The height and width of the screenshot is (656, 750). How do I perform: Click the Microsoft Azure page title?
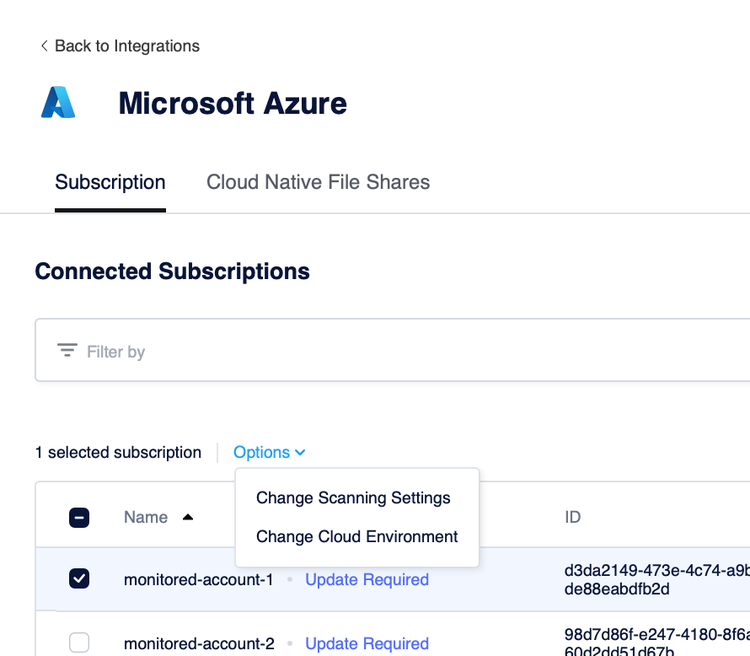[x=232, y=103]
